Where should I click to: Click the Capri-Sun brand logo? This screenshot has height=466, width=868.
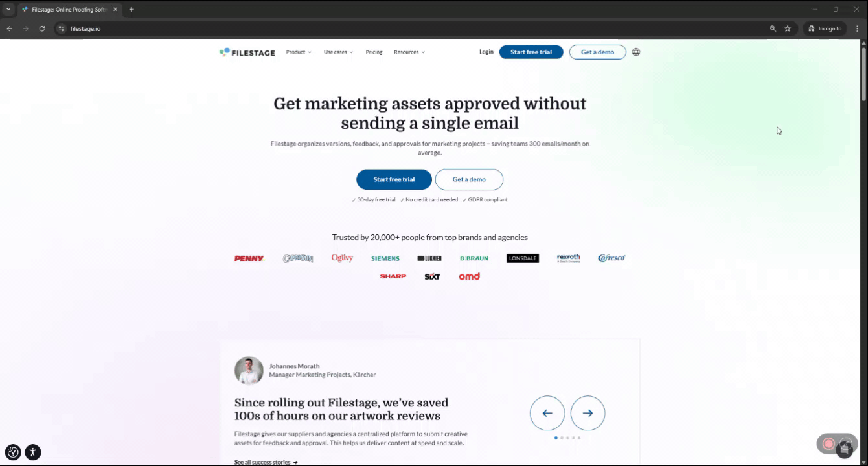[x=298, y=258]
